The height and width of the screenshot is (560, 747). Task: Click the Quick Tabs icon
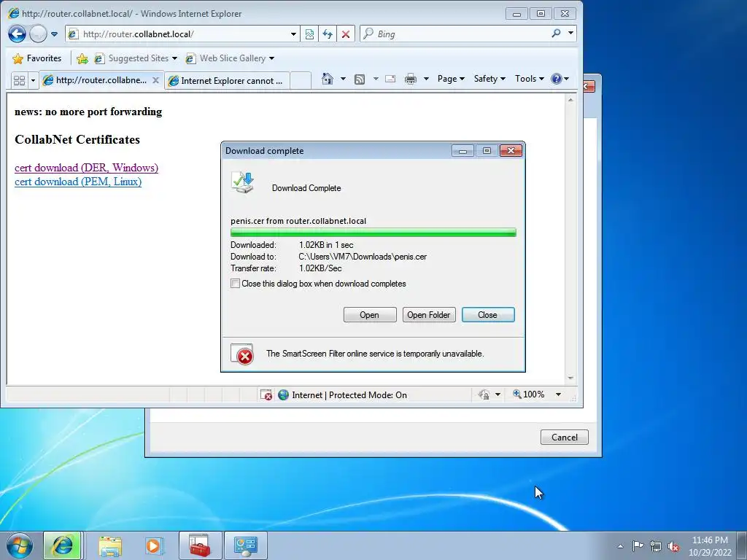(20, 80)
